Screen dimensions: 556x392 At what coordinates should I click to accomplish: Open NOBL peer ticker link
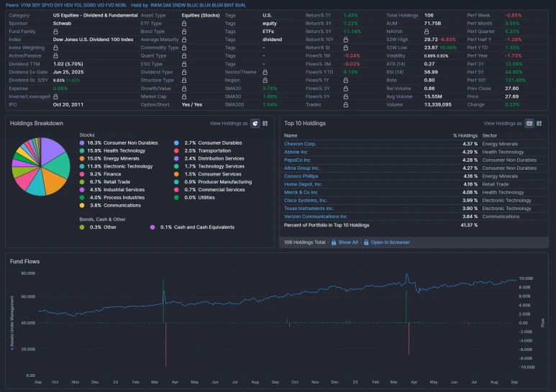[121, 5]
